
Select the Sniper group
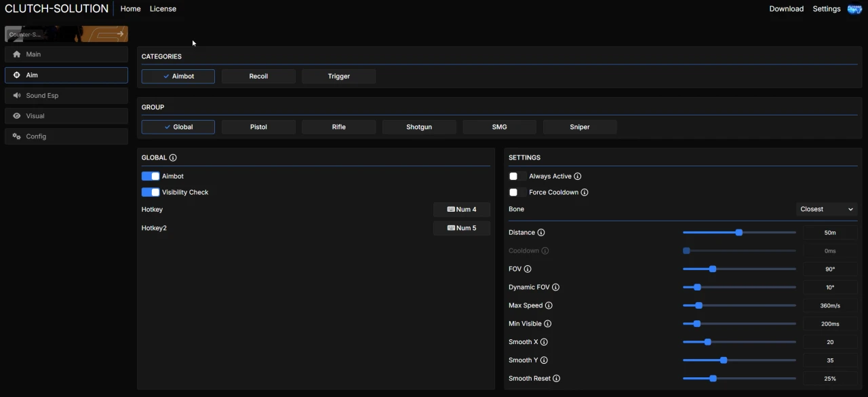[x=580, y=127]
